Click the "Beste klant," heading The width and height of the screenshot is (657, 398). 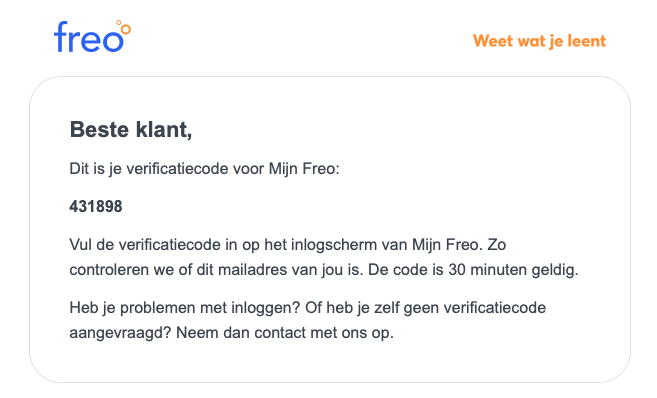coord(131,129)
